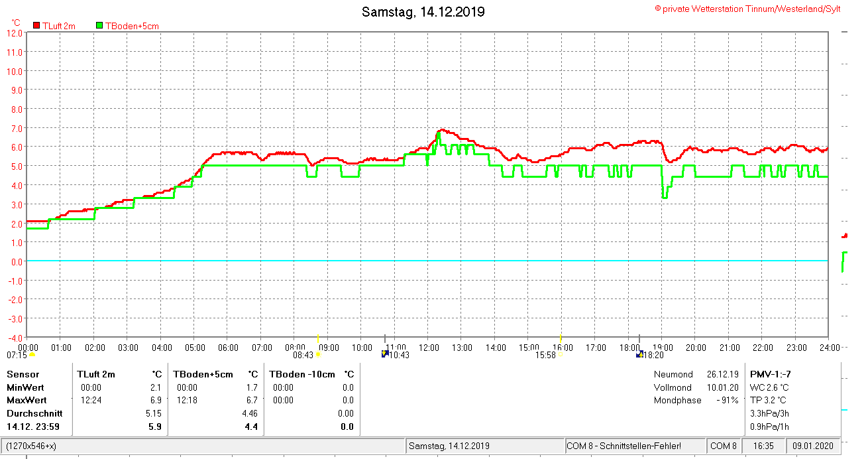868x459 pixels.
Task: Click the TBoden+5cm legend label
Action: tap(132, 26)
